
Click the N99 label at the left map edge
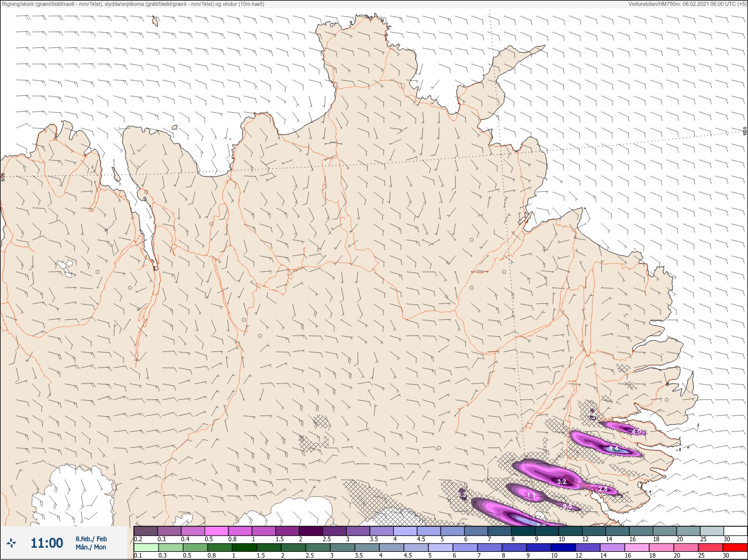[3, 176]
